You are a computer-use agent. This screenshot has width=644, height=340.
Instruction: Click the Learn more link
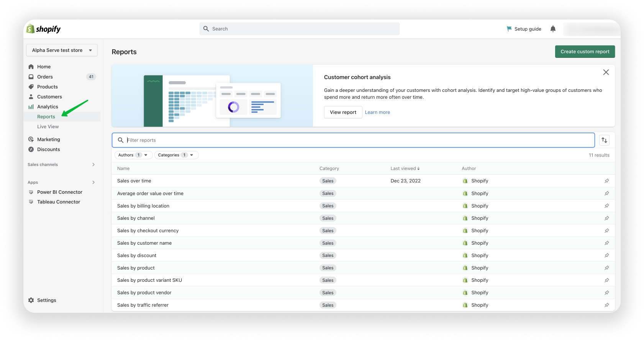coord(377,113)
